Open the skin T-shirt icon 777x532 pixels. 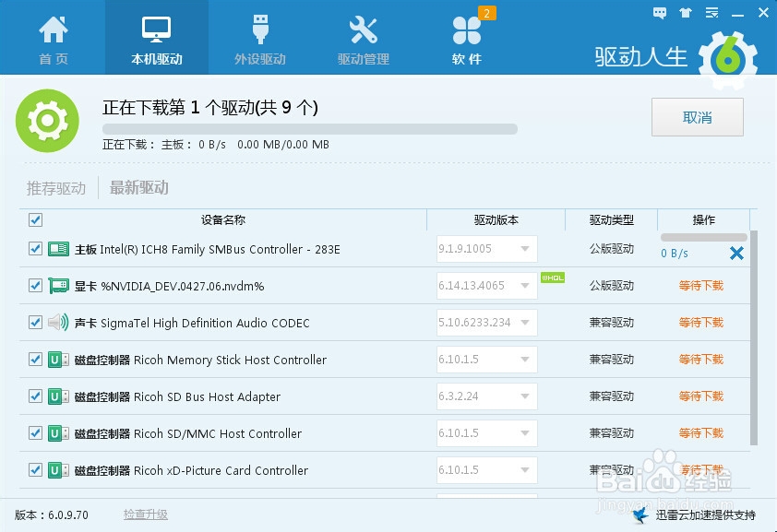(x=686, y=13)
